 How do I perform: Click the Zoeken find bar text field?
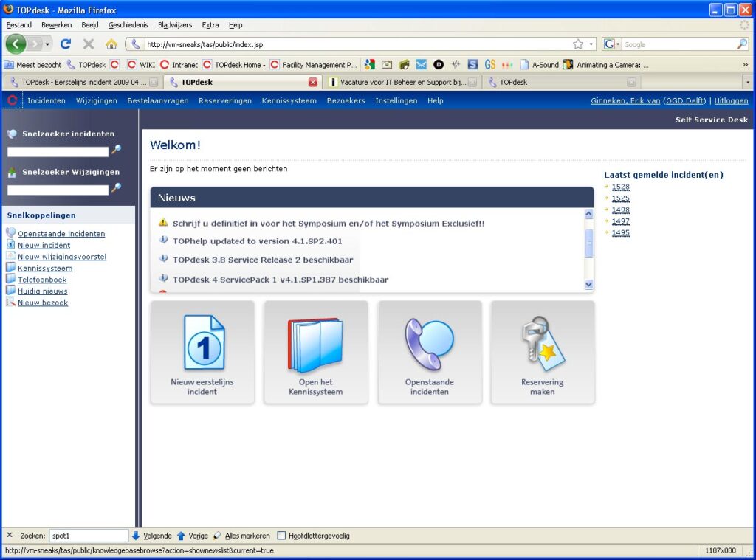[89, 536]
